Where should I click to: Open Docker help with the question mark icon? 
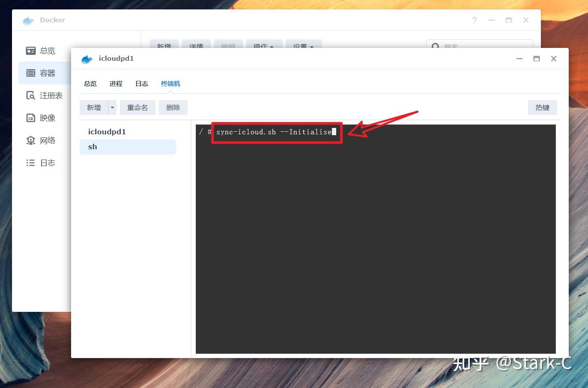(474, 20)
